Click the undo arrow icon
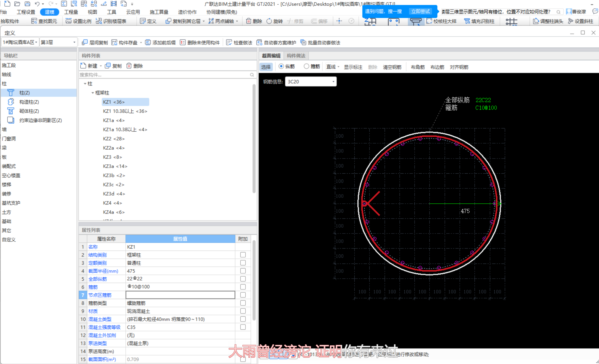The height and width of the screenshot is (364, 599). point(37,4)
